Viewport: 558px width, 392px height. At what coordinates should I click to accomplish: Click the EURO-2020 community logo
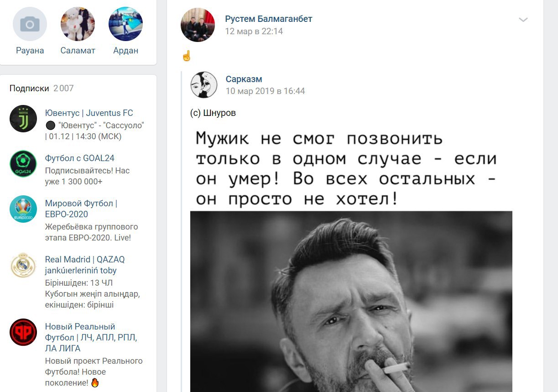point(23,209)
